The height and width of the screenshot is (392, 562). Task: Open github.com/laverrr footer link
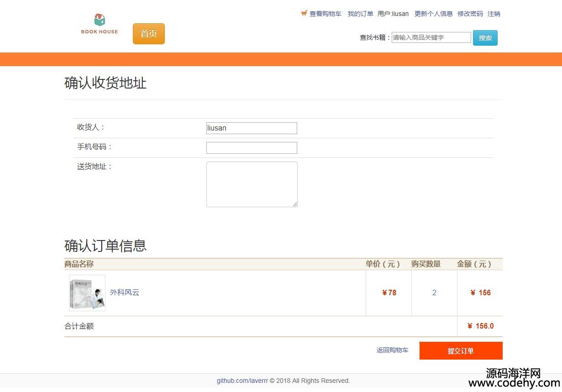point(242,381)
